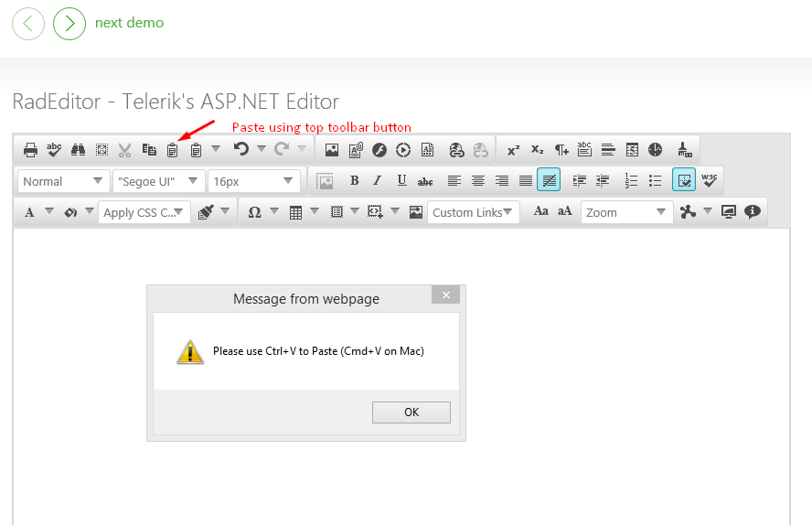This screenshot has height=525, width=812.
Task: Click the Insert Horizontal Rule icon
Action: point(608,150)
